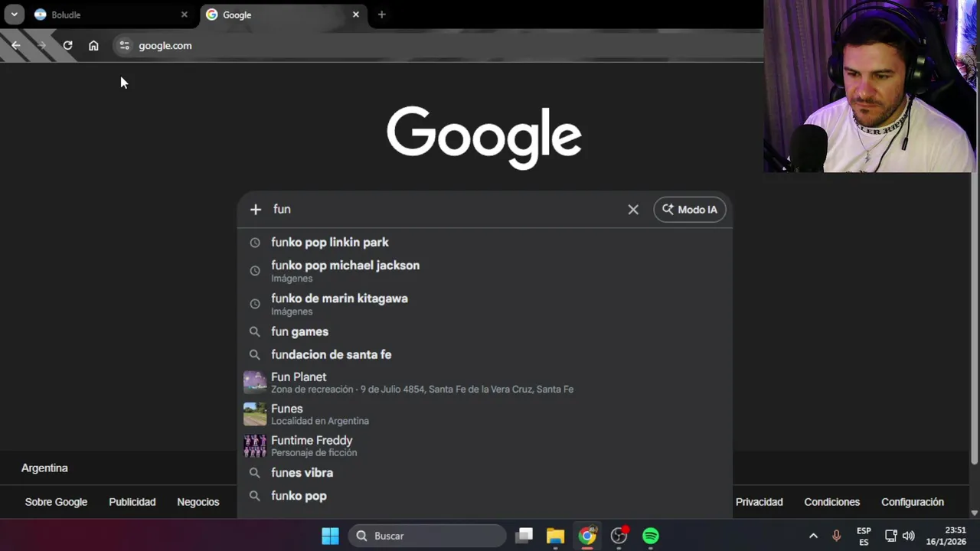Focus the google.com address bar
This screenshot has width=980, height=551.
point(436,45)
